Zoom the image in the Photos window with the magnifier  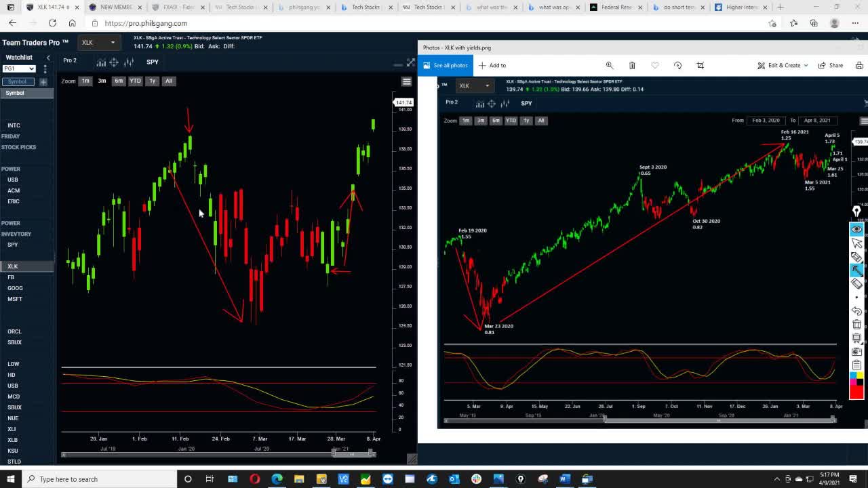[x=610, y=65]
